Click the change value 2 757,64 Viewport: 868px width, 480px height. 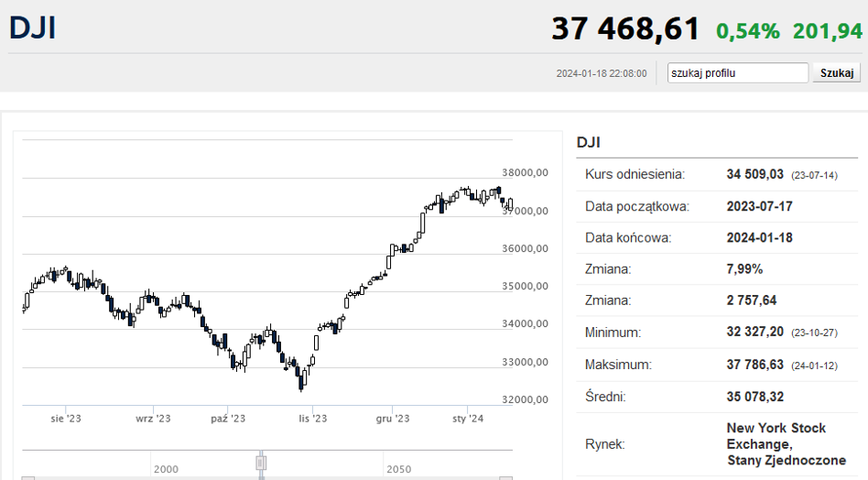tap(751, 300)
